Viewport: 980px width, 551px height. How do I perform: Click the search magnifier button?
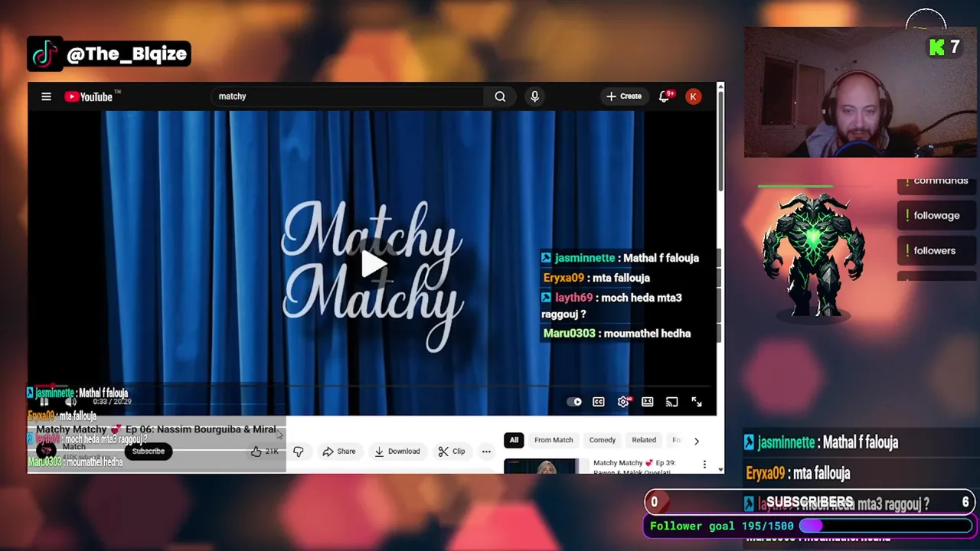[x=500, y=96]
